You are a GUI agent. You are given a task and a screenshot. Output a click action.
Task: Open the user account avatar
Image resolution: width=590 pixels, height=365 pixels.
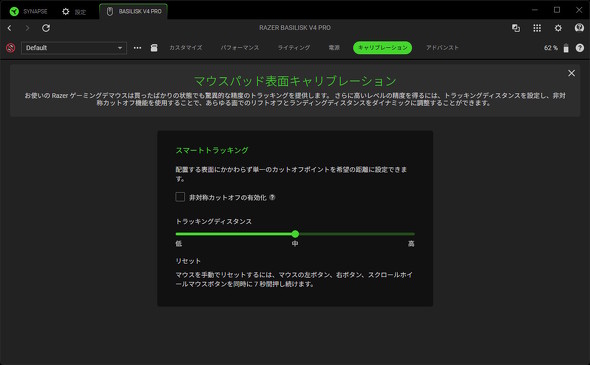tap(579, 28)
